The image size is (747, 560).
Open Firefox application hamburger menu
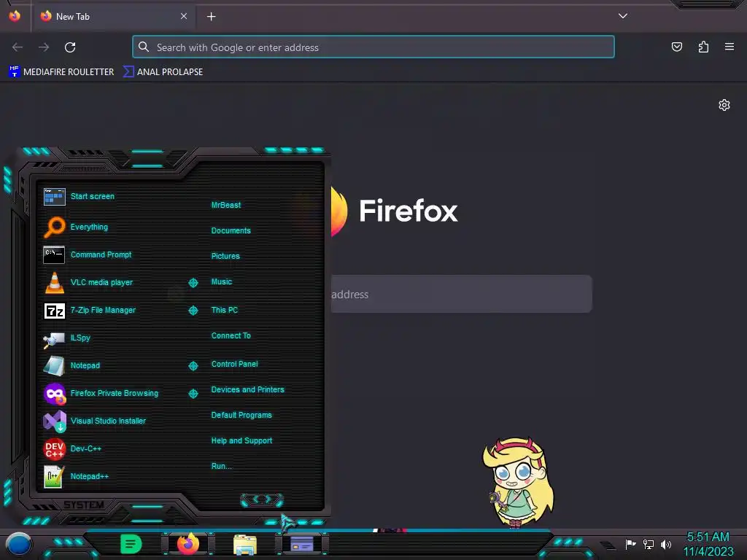click(x=729, y=47)
